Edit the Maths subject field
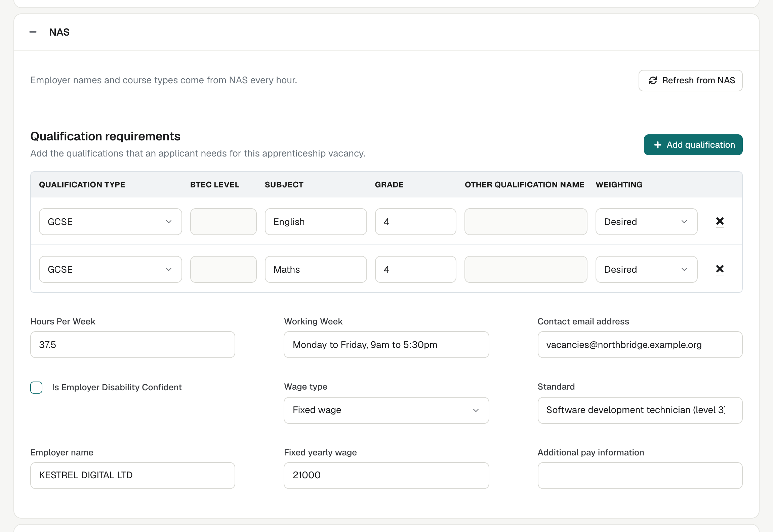The height and width of the screenshot is (532, 773). pos(316,269)
